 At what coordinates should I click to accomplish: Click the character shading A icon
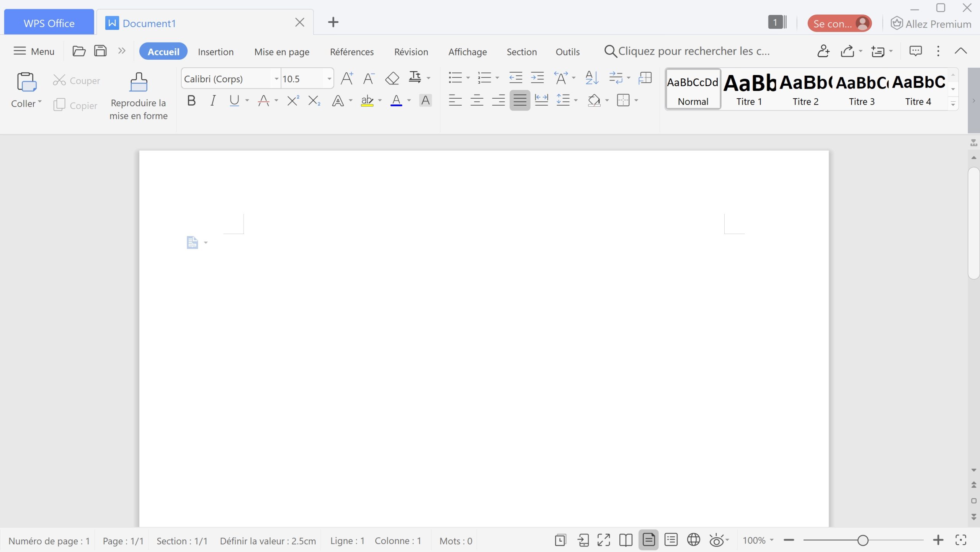point(425,100)
